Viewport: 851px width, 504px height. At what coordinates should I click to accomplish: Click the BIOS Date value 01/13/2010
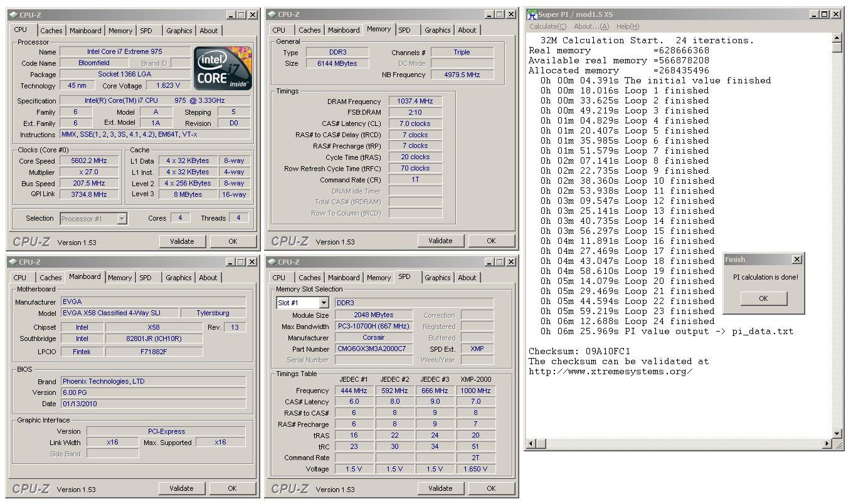tap(154, 404)
